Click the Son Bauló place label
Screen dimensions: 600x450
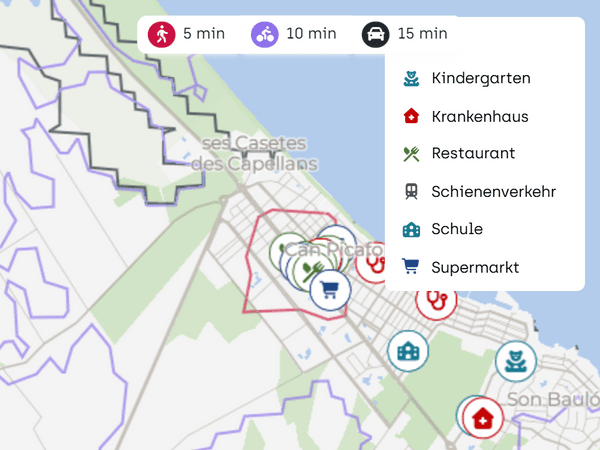coord(553,399)
